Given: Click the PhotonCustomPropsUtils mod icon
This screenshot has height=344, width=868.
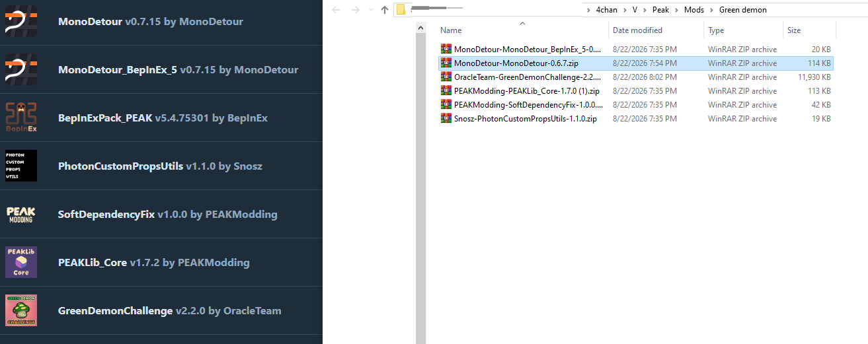Looking at the screenshot, I should click(x=21, y=166).
